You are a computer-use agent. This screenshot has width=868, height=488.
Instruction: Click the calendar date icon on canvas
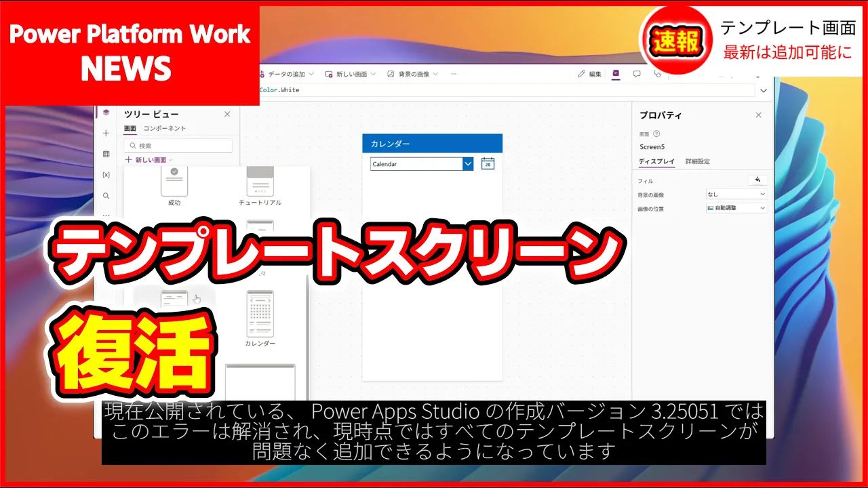488,163
